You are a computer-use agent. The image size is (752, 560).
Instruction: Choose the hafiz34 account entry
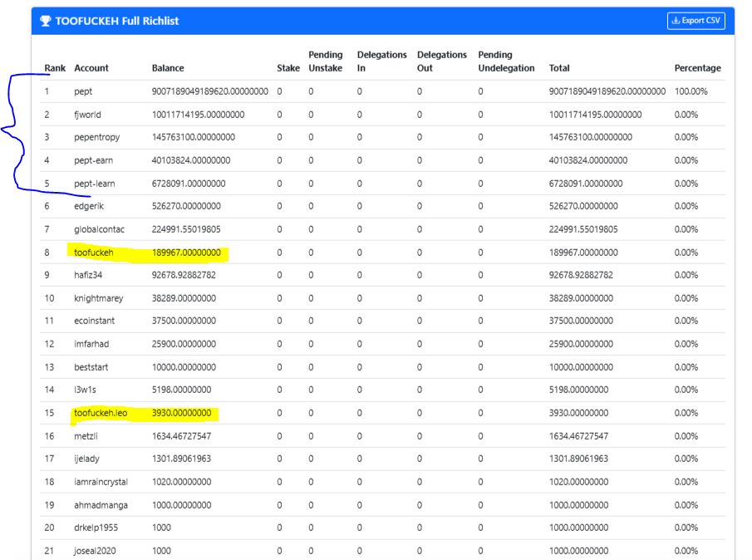(x=88, y=275)
